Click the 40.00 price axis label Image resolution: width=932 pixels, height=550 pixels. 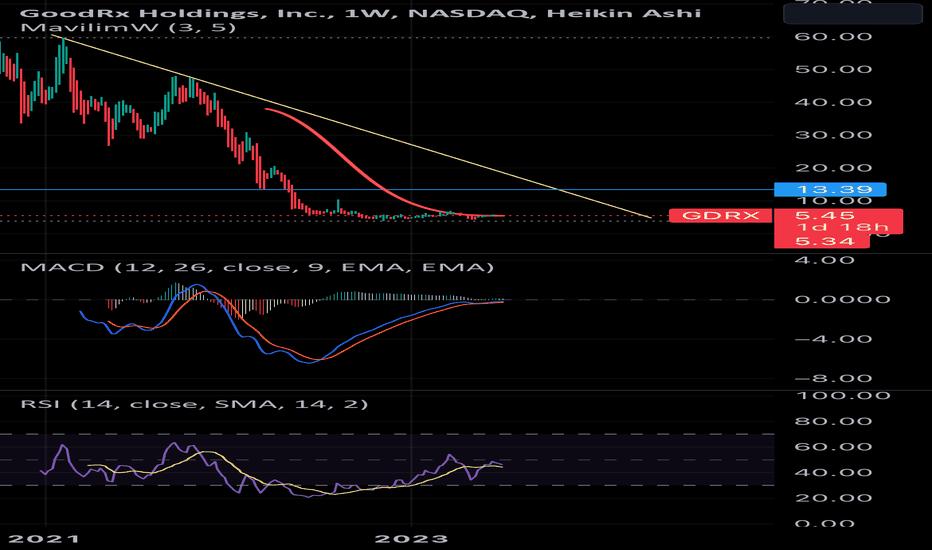tap(833, 102)
